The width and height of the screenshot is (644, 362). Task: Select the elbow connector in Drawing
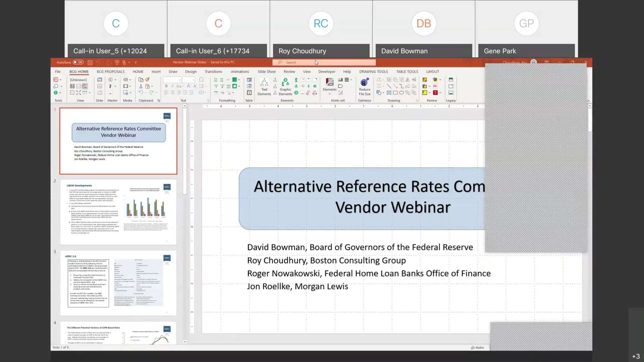pos(401,86)
